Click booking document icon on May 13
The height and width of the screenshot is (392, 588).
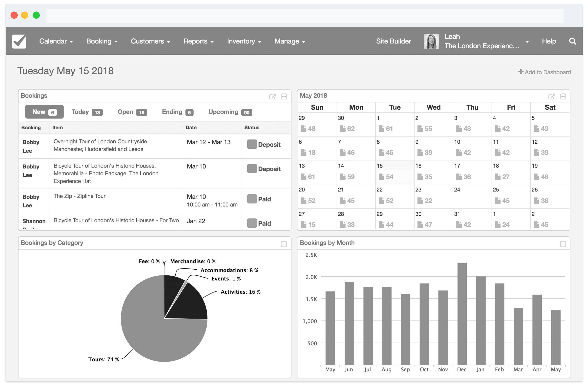303,177
